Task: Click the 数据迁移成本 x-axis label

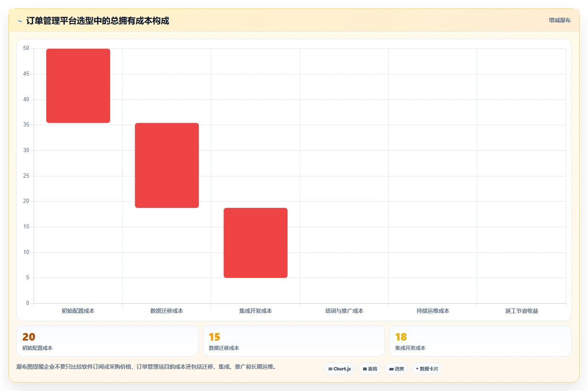Action: tap(167, 311)
